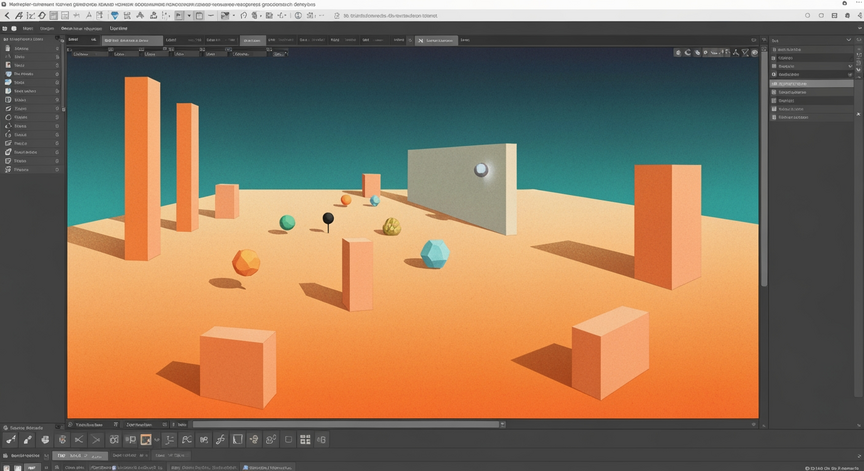Viewport: 864px width, 471px height.
Task: Select the teal dodecahedron in the viewport
Action: [x=435, y=254]
